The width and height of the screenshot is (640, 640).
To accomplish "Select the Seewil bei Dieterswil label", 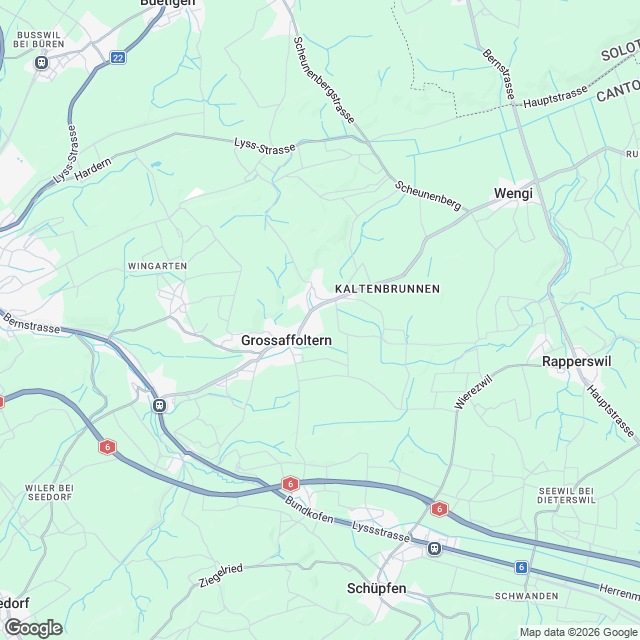I will [566, 496].
